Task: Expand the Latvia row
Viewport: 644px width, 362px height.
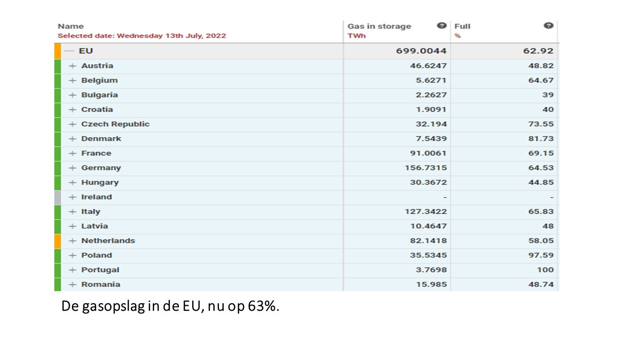Action: coord(72,226)
